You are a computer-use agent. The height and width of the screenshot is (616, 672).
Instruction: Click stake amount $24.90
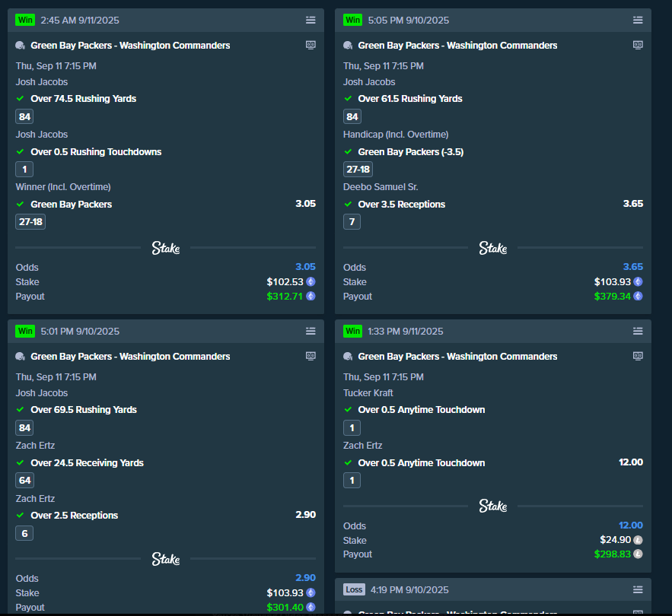point(616,540)
